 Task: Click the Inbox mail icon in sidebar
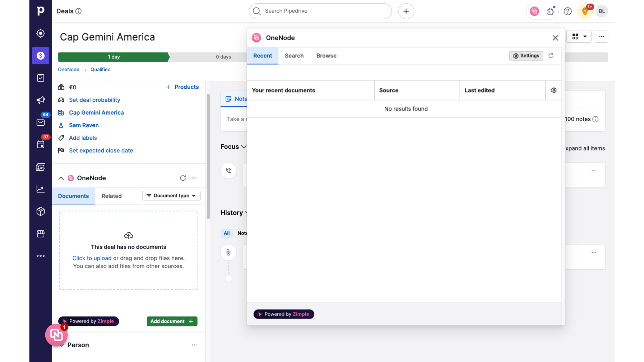[x=41, y=122]
